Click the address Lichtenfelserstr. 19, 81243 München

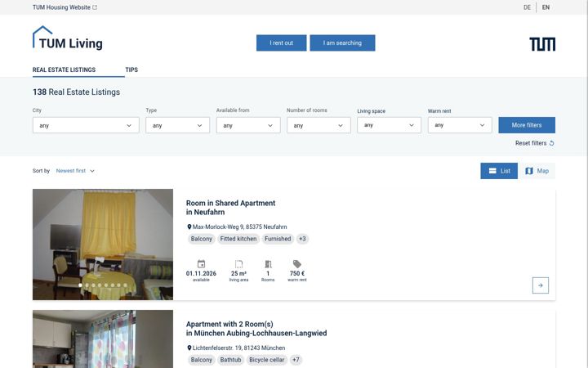point(238,348)
